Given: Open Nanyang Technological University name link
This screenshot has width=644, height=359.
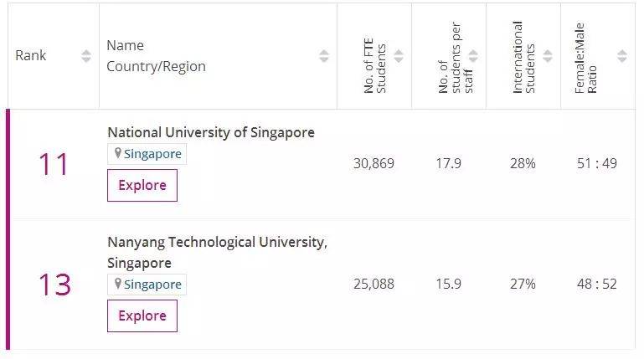Looking at the screenshot, I should tap(217, 242).
